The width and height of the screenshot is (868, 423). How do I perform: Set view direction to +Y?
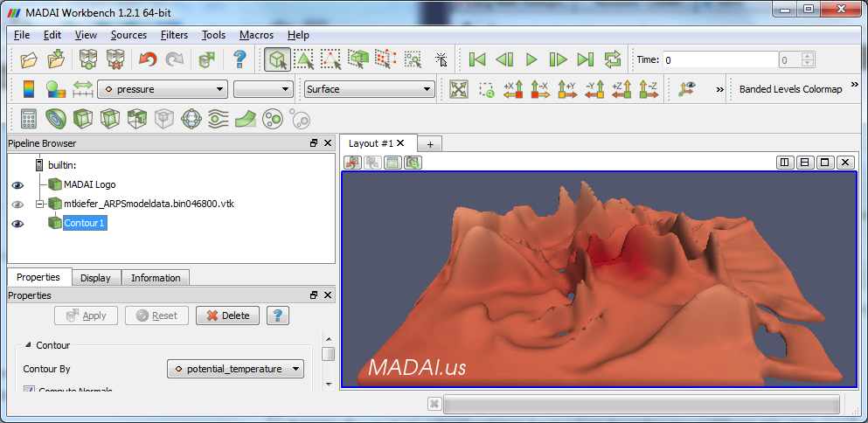(x=566, y=89)
